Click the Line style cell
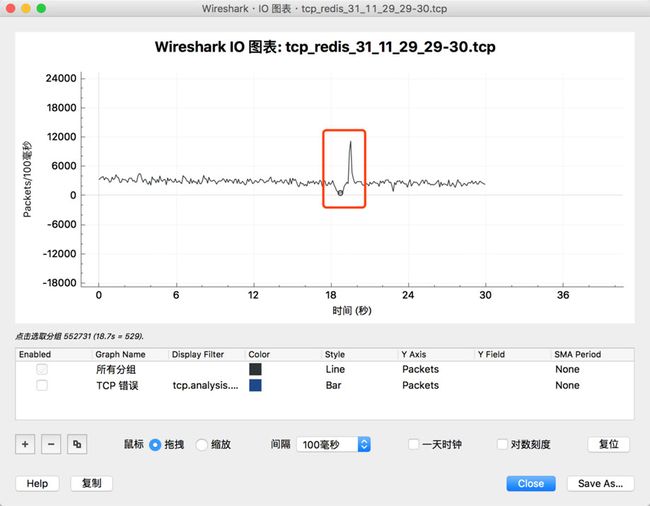Image resolution: width=650 pixels, height=506 pixels. tap(335, 369)
